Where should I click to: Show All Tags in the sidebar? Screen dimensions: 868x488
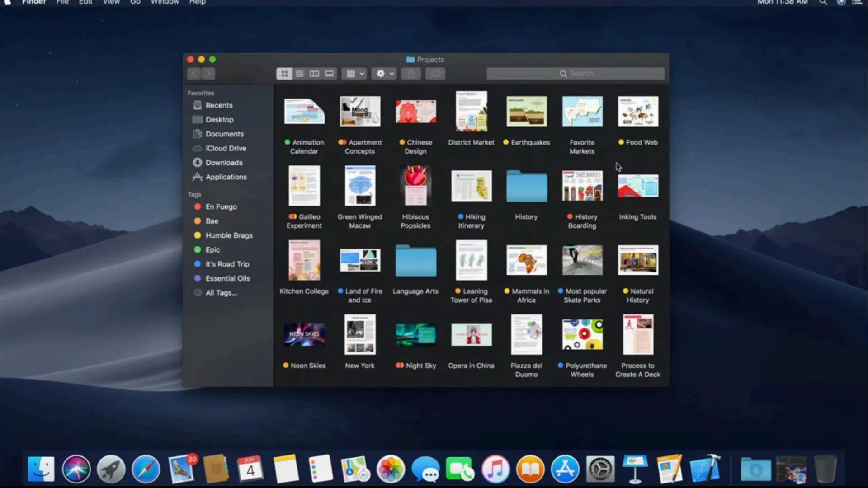tap(221, 293)
